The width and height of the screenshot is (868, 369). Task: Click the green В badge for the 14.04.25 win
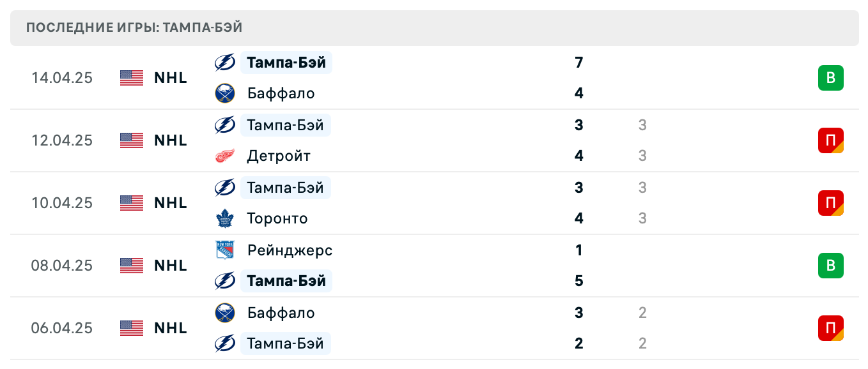click(x=830, y=77)
